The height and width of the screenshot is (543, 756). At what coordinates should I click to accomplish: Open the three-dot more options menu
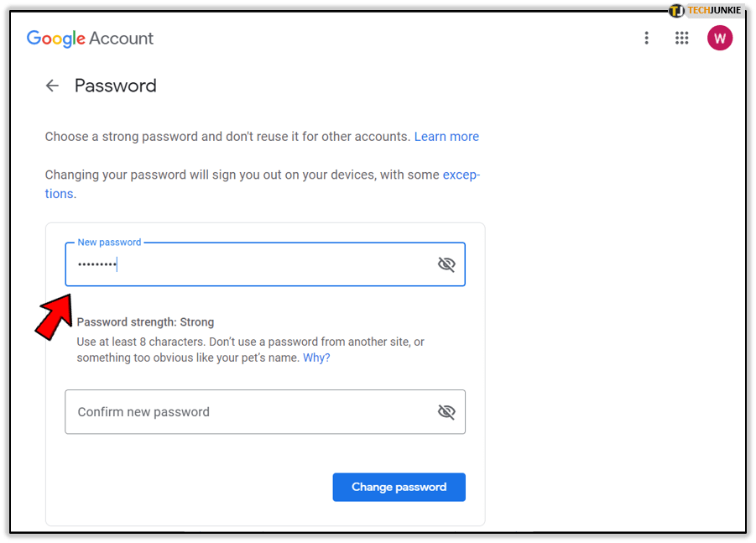[646, 38]
